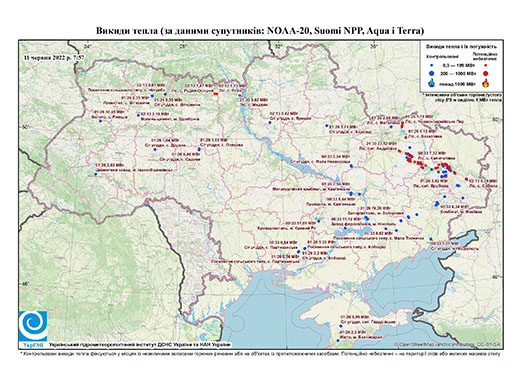
Task: Click Потенційно небезпечні column header in legend
Action: click(485, 56)
